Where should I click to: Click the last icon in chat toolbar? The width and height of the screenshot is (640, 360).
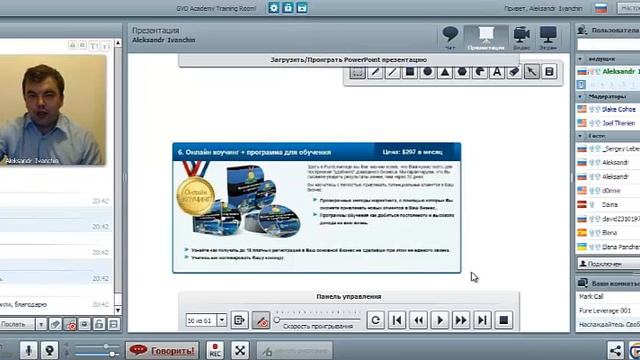click(114, 324)
